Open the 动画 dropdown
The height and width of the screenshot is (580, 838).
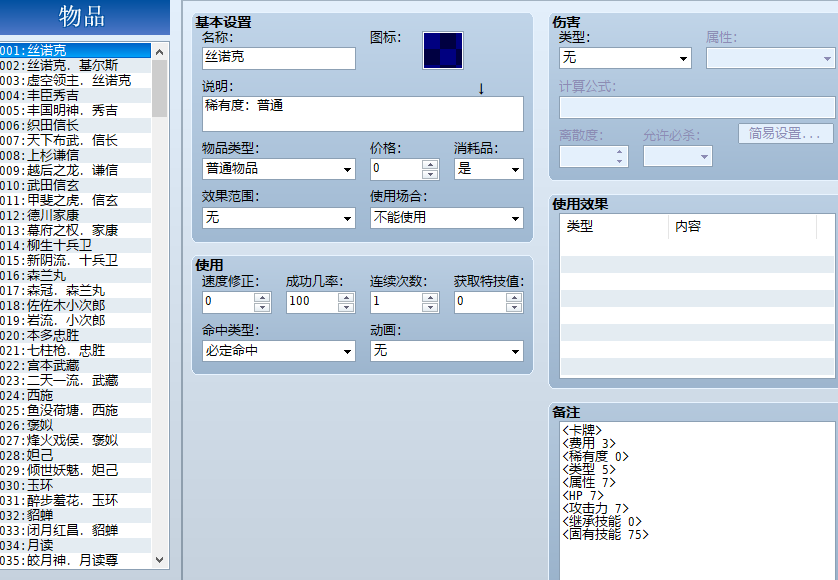tap(446, 351)
